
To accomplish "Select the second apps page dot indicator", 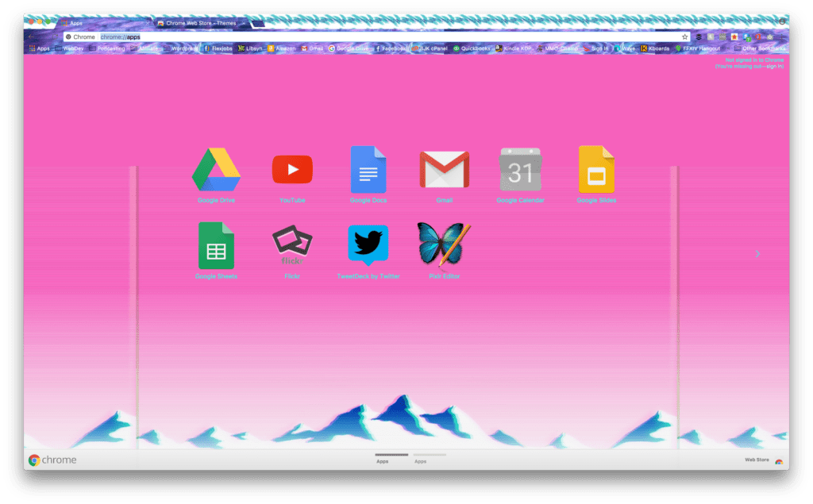I will [x=429, y=455].
